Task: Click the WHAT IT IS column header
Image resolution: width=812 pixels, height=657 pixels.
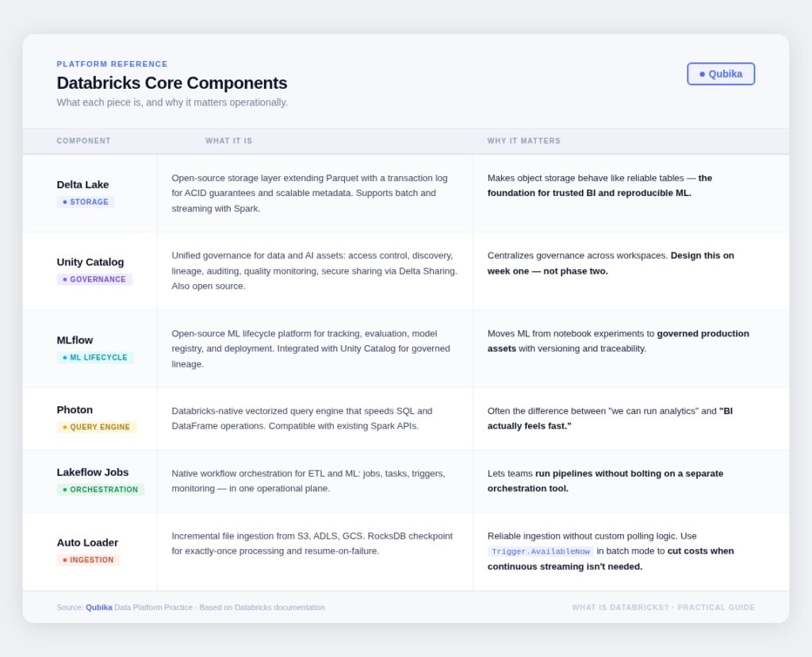Action: [229, 141]
